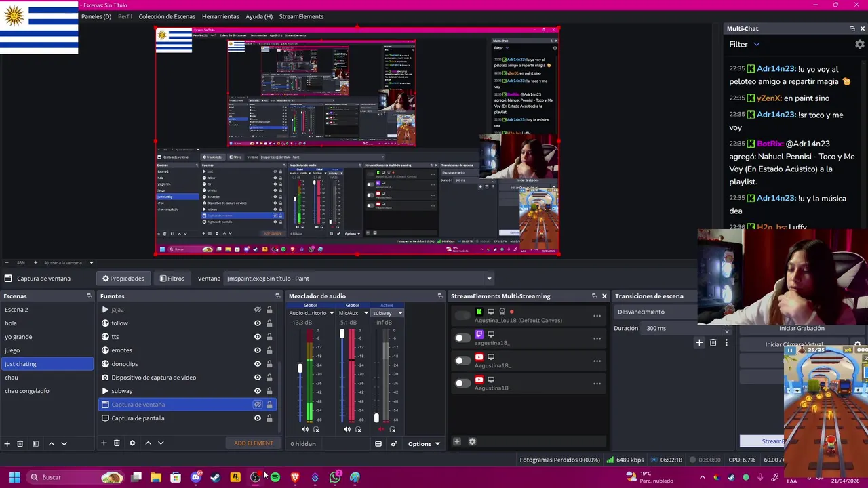Open more options for aagustina18_ Twitch output

click(597, 338)
